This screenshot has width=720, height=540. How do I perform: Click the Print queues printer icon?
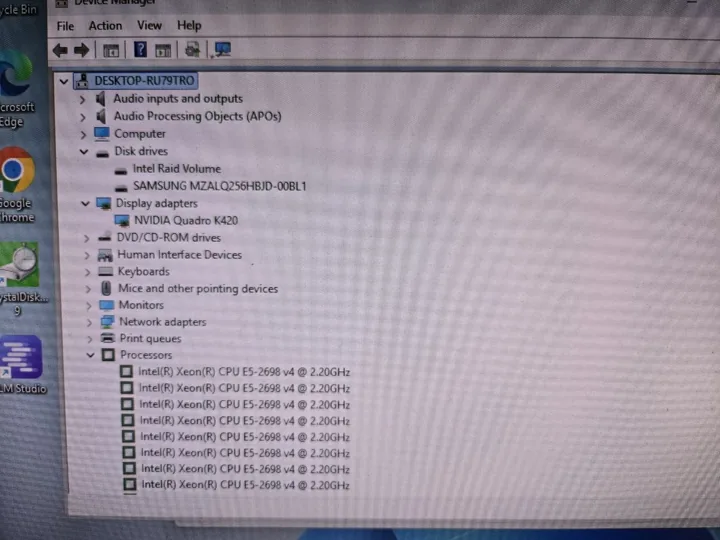coord(107,338)
